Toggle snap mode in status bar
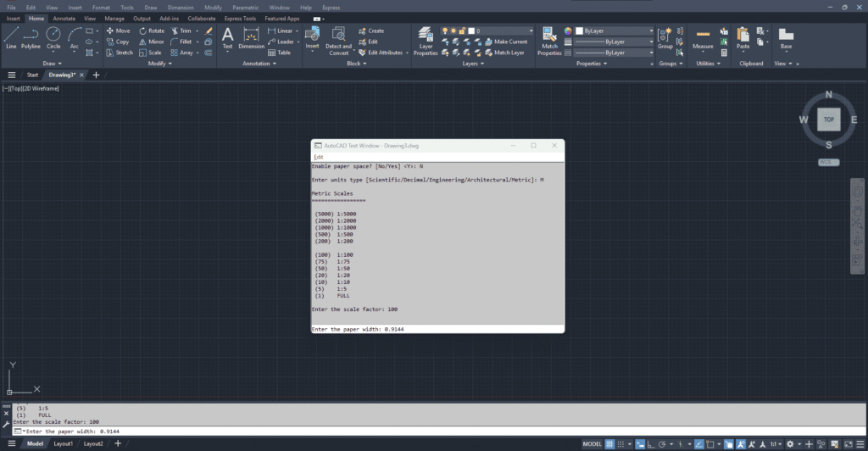 pyautogui.click(x=620, y=444)
